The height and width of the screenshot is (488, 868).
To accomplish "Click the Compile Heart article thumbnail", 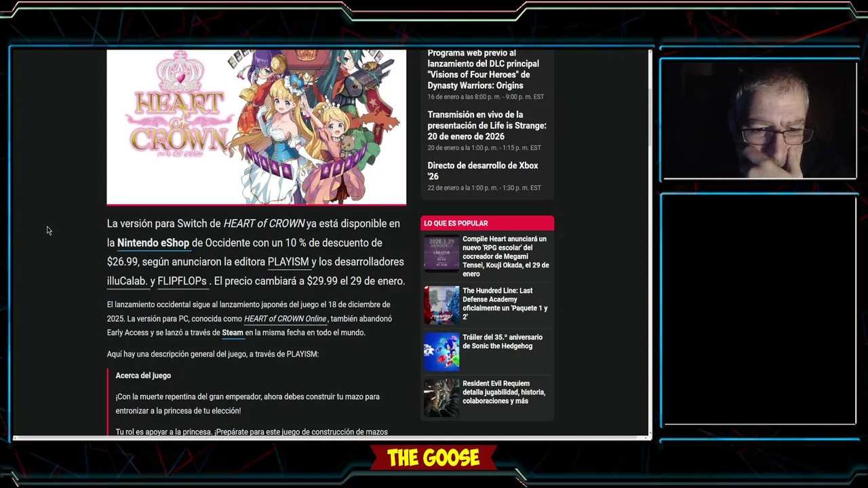I will [x=441, y=253].
